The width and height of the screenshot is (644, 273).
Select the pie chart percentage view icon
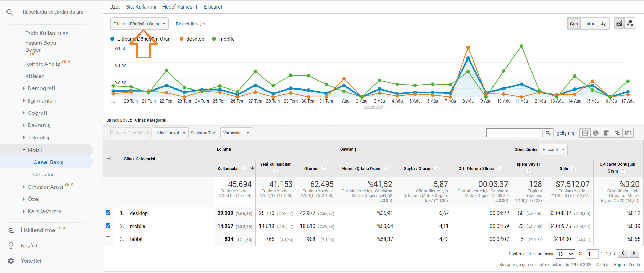[596, 133]
